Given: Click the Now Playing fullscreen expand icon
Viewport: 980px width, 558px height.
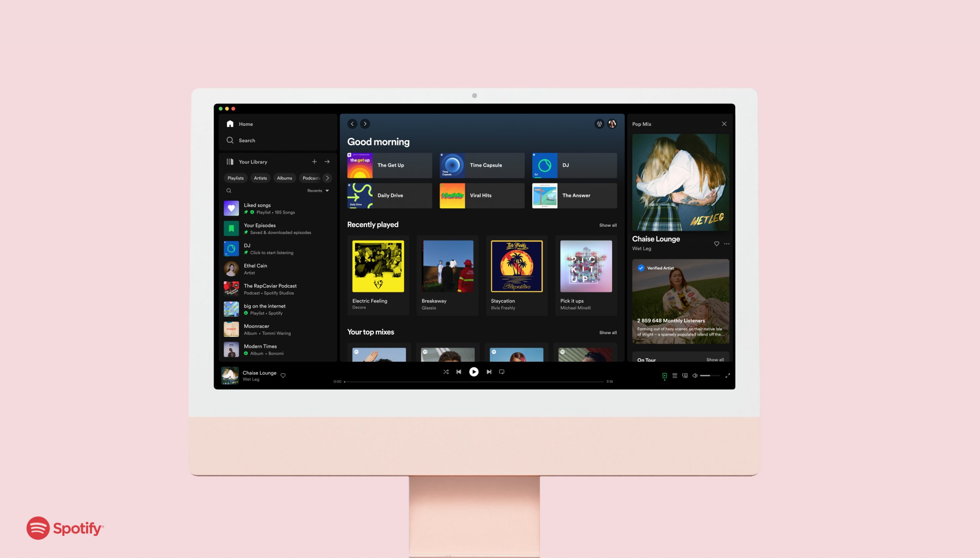Looking at the screenshot, I should tap(728, 375).
